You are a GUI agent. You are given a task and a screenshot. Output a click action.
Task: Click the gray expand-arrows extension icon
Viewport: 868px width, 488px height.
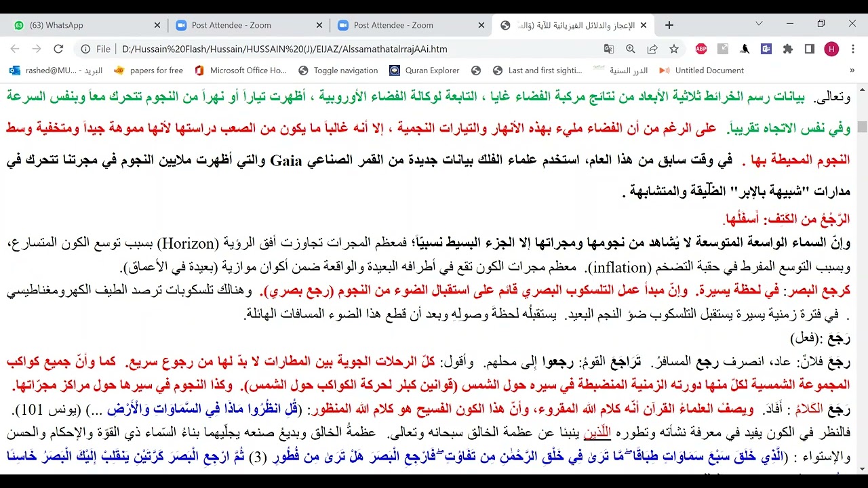(x=723, y=49)
